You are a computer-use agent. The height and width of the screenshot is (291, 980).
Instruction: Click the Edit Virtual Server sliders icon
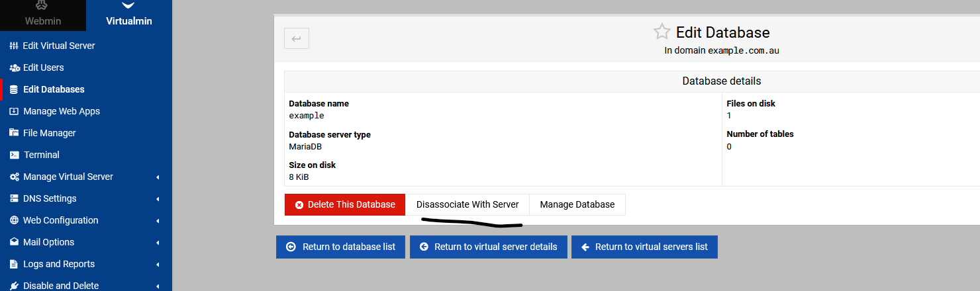pyautogui.click(x=14, y=46)
